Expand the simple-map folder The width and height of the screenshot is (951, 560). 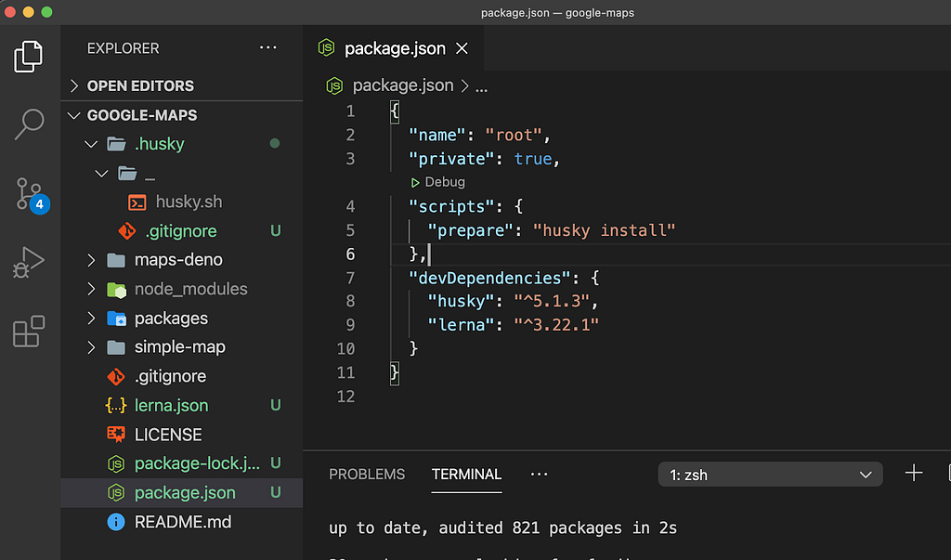[x=182, y=347]
